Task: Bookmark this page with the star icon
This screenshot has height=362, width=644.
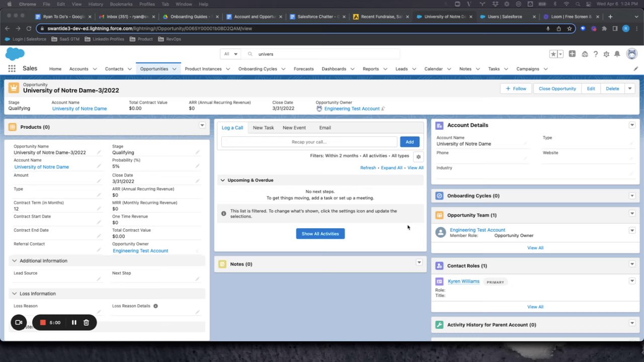Action: point(569,29)
